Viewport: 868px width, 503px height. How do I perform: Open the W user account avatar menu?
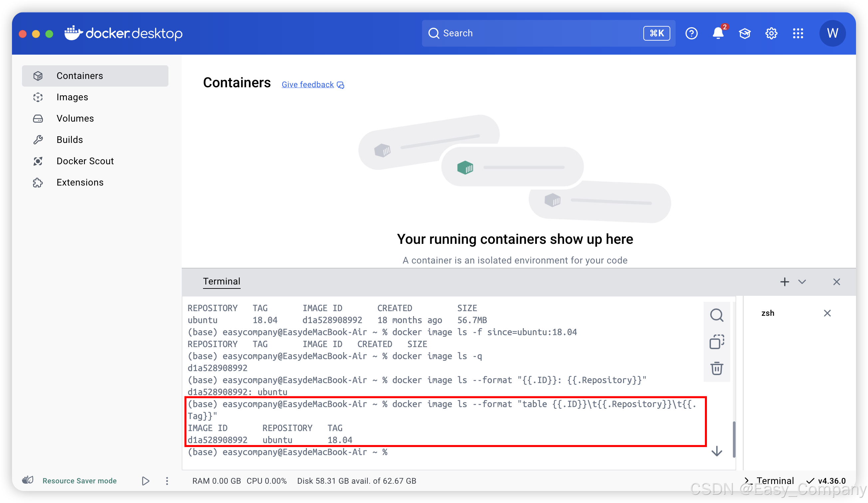832,33
